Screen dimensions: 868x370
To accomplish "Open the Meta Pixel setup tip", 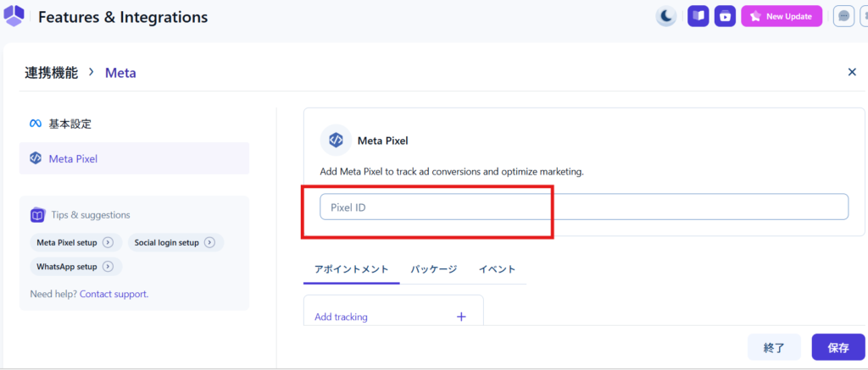I will pos(75,243).
